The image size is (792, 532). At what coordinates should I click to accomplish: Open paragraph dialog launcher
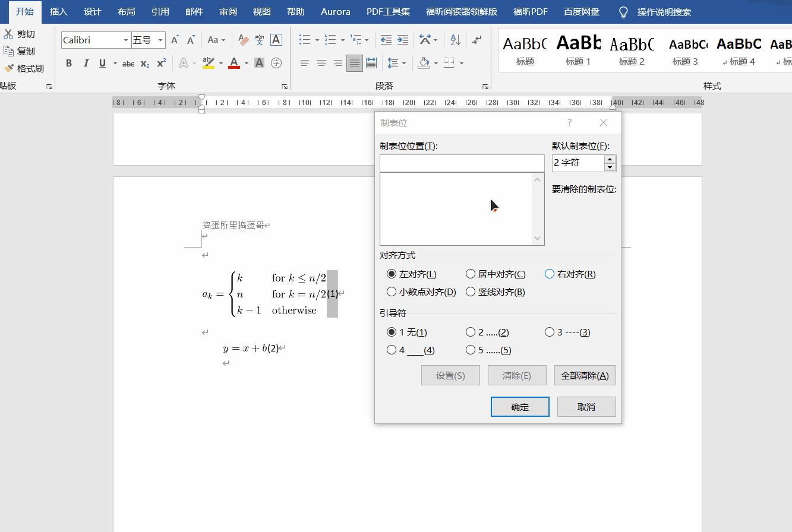click(x=485, y=87)
